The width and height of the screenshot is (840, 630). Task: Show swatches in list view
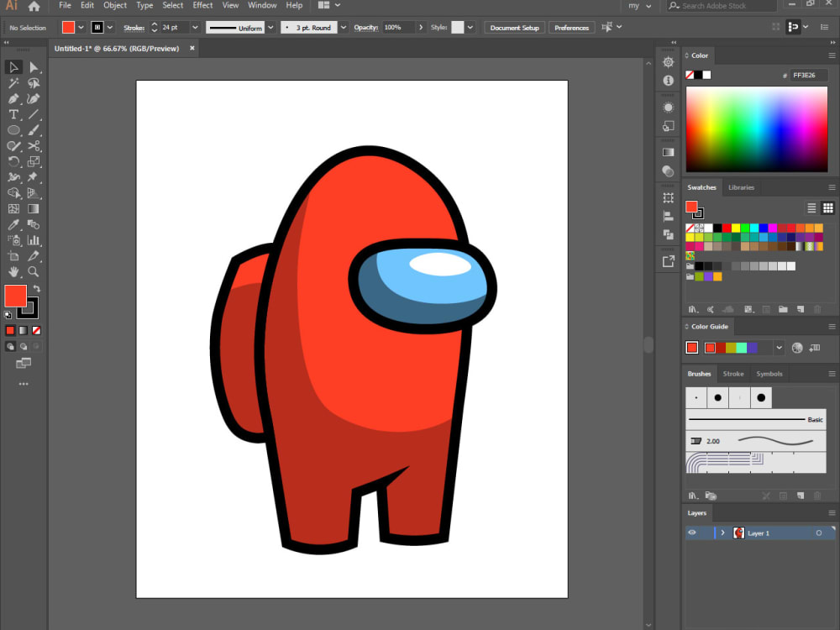811,207
